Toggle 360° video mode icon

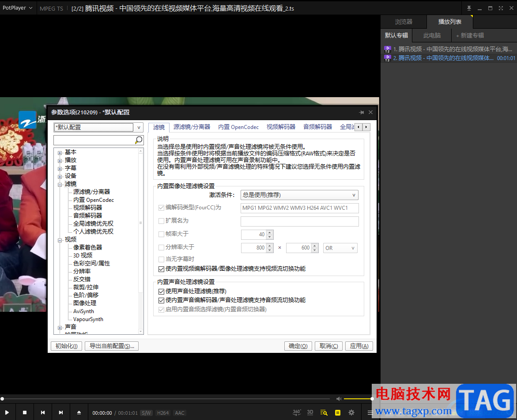click(297, 412)
